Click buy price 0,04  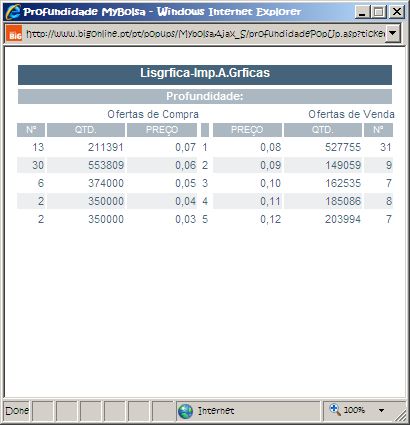click(186, 201)
